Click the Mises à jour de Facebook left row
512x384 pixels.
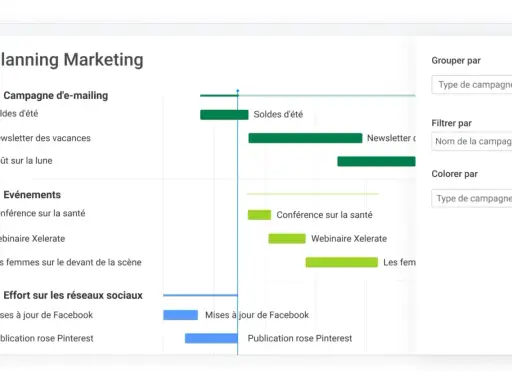[46, 315]
